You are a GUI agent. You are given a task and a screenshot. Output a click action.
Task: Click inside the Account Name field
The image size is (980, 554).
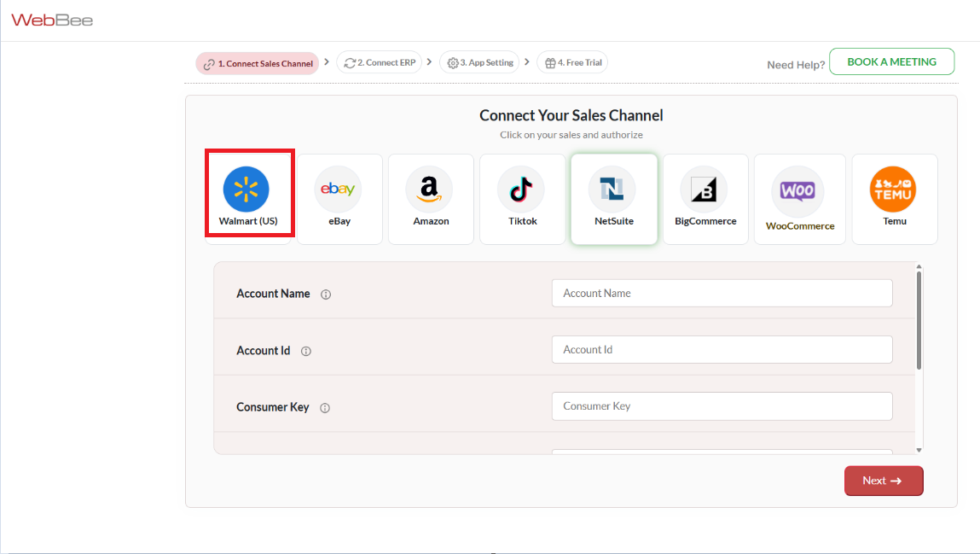pos(722,293)
